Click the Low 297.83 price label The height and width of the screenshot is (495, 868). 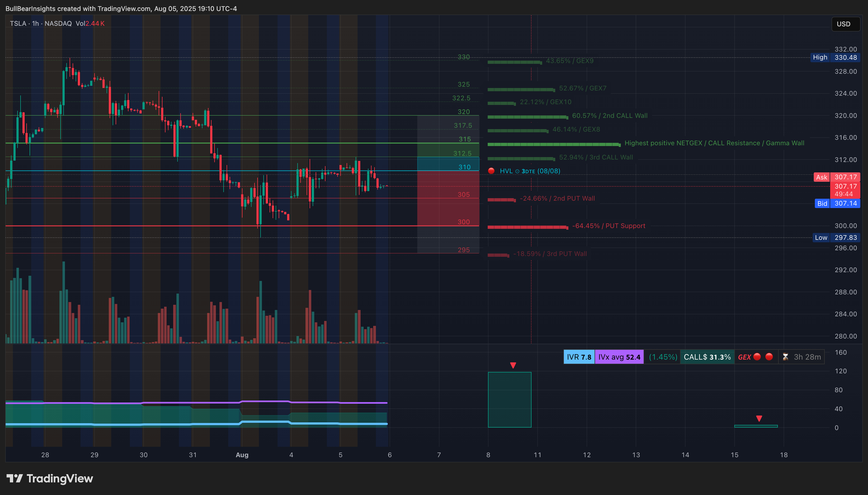836,238
